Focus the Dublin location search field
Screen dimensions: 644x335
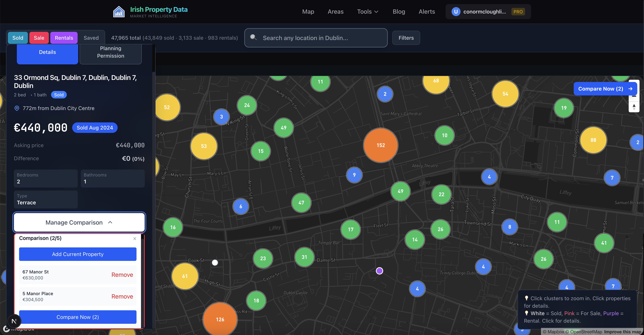(320, 38)
